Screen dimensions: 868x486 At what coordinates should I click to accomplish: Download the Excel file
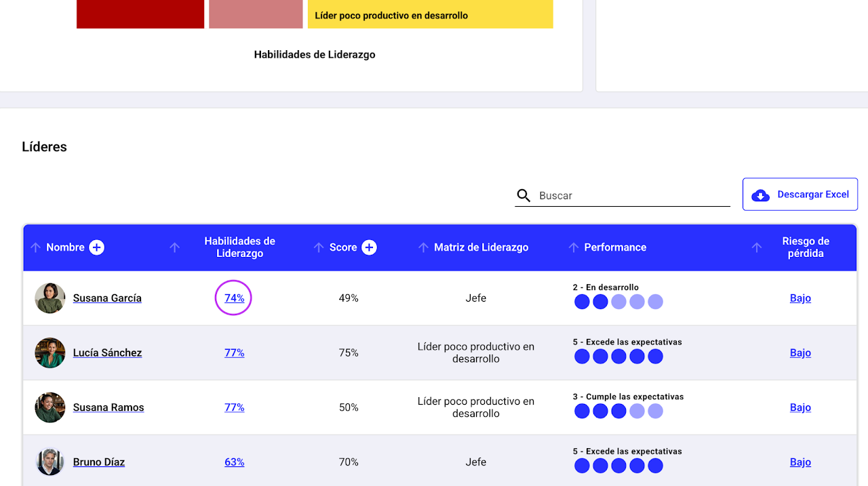[800, 195]
